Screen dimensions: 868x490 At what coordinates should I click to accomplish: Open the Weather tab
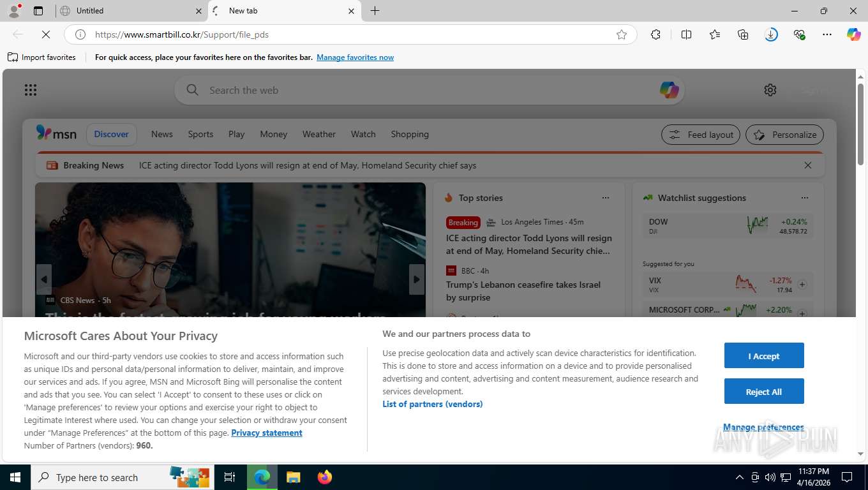(318, 134)
